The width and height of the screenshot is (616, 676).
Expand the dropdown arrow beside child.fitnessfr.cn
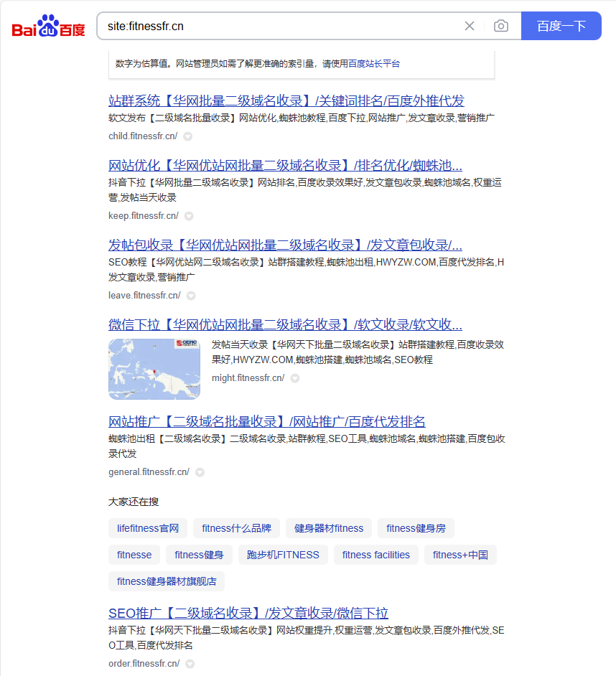coord(187,136)
